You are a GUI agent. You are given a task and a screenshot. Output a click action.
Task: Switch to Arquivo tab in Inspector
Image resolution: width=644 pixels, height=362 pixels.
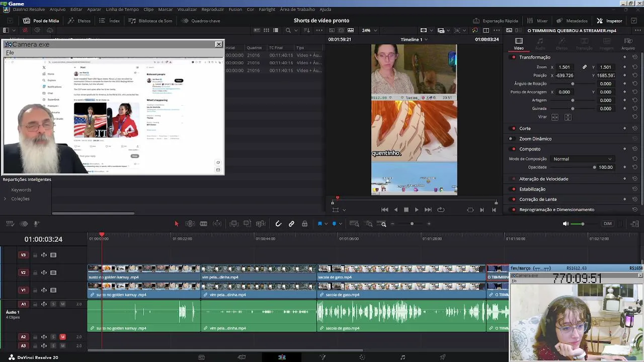click(x=628, y=44)
